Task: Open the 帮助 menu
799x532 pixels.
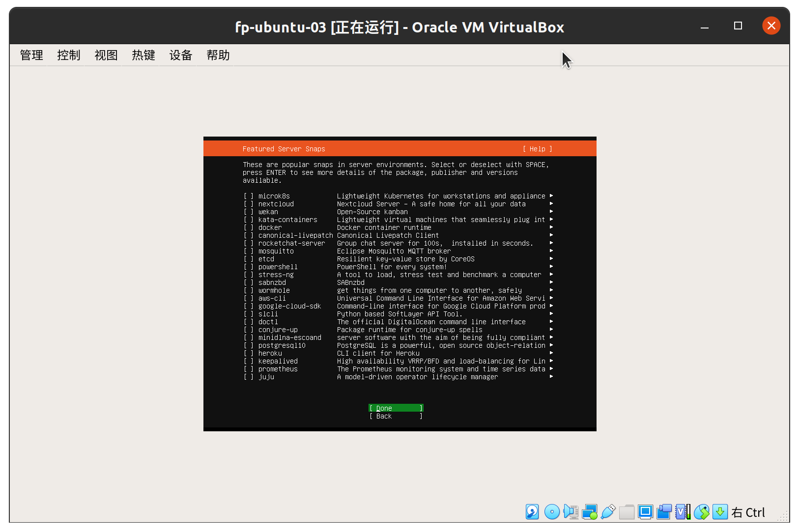Action: tap(218, 55)
